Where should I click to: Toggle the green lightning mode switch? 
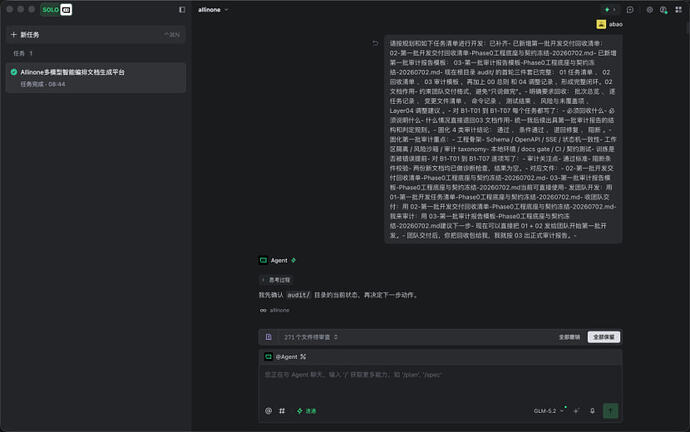coord(306,411)
